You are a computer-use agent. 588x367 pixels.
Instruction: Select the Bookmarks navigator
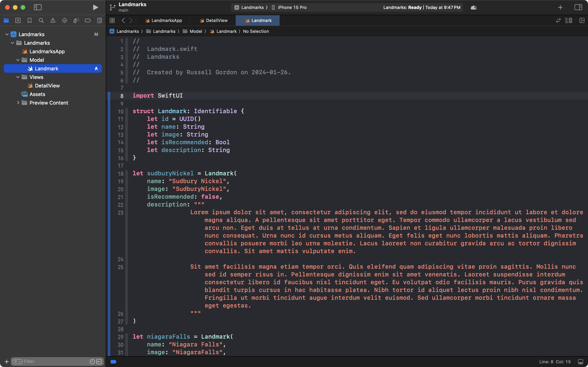click(x=30, y=20)
